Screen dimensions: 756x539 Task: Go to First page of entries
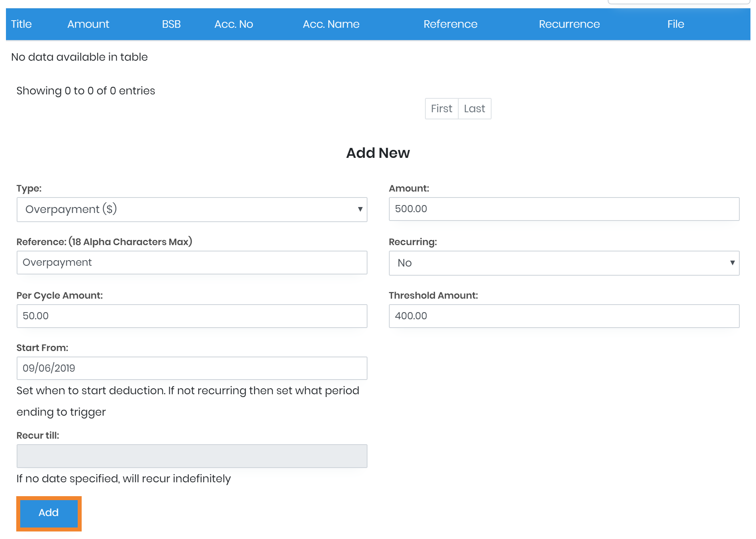coord(441,109)
